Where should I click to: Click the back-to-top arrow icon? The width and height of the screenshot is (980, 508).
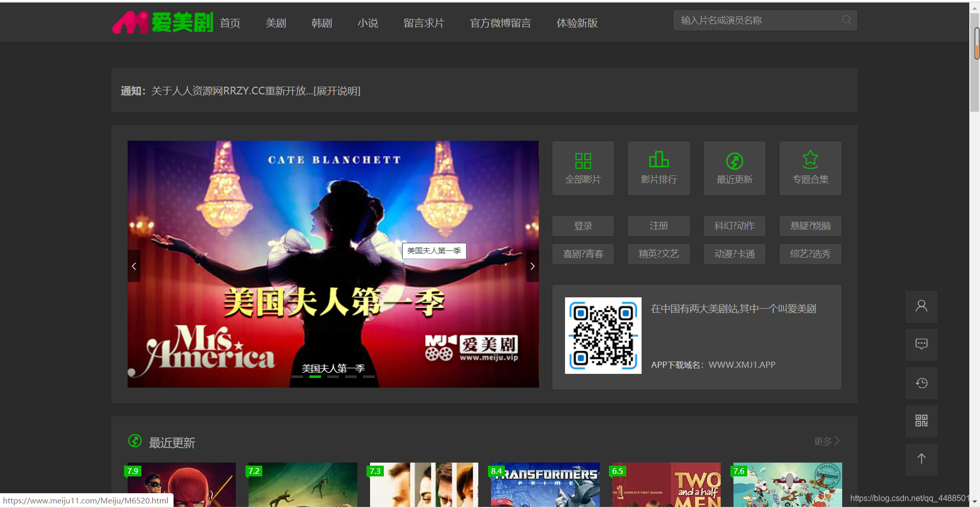point(921,460)
